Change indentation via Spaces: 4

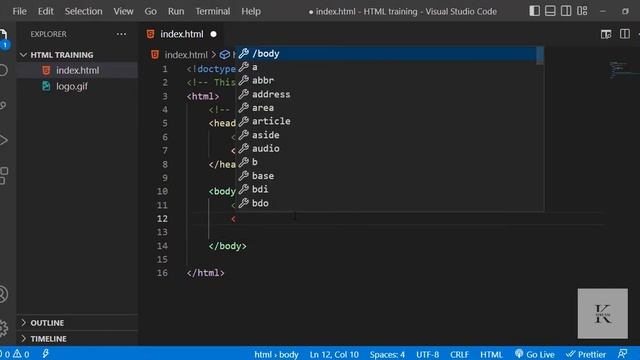tap(387, 354)
